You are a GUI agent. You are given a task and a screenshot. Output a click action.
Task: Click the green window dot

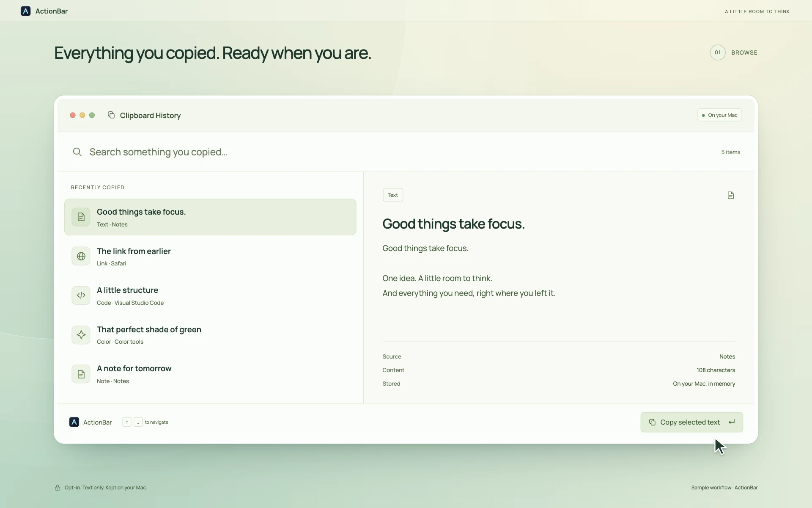[92, 115]
